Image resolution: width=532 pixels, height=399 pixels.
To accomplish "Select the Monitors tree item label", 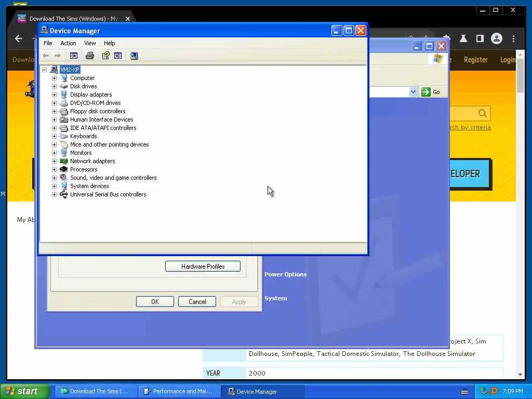I will click(x=81, y=153).
